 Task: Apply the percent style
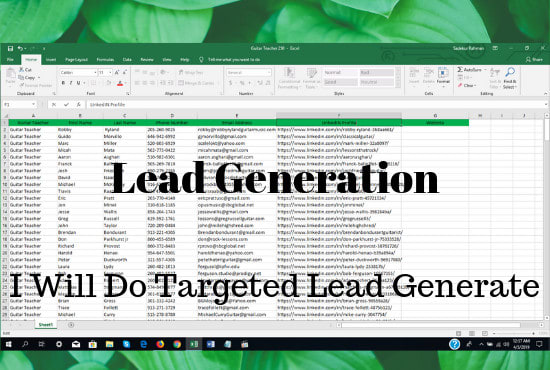pyautogui.click(x=242, y=83)
